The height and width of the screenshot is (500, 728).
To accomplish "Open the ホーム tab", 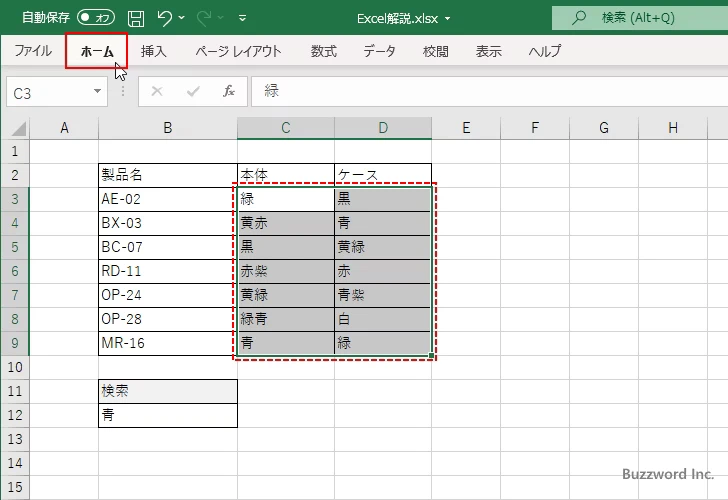I will (x=96, y=51).
